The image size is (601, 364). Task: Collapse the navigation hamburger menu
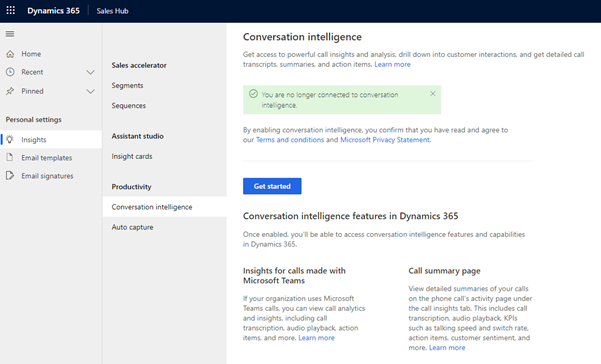[10, 34]
